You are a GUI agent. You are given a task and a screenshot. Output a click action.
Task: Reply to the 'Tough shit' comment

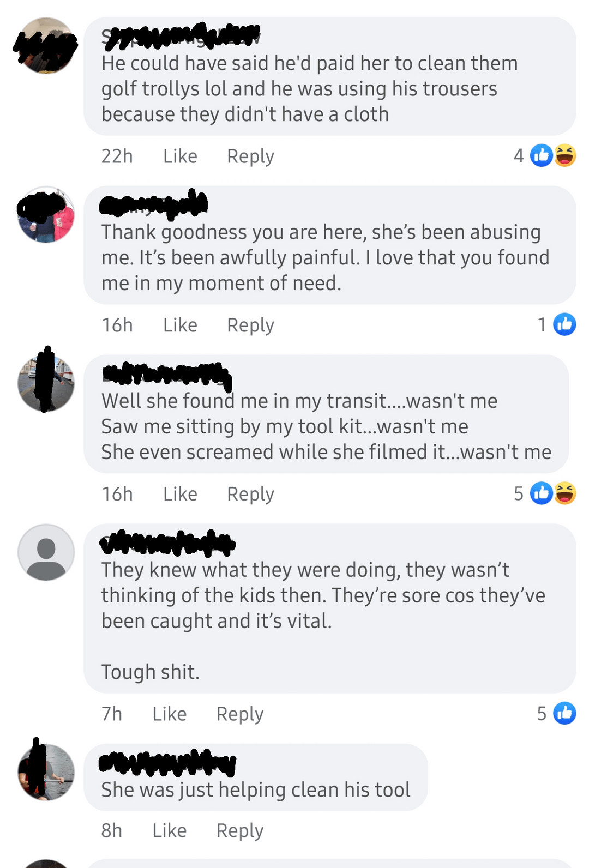240,715
